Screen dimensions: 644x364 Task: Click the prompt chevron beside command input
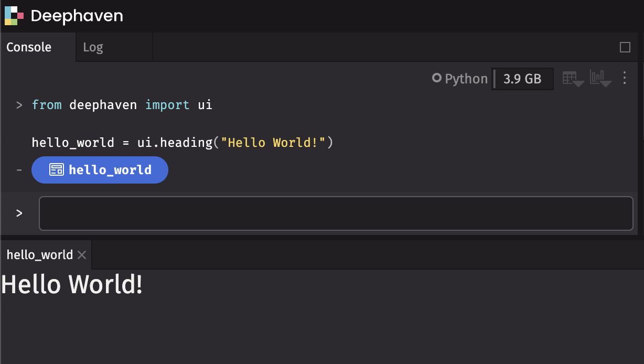click(19, 213)
